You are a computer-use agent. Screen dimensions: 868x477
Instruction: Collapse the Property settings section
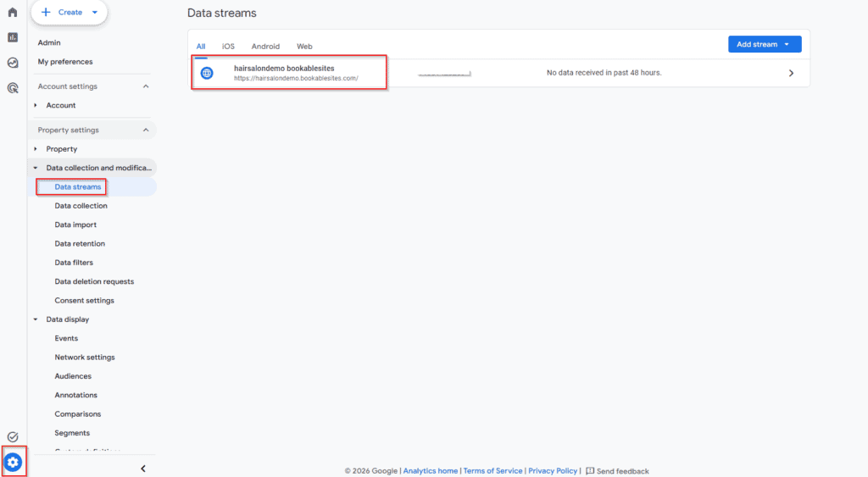tap(146, 130)
